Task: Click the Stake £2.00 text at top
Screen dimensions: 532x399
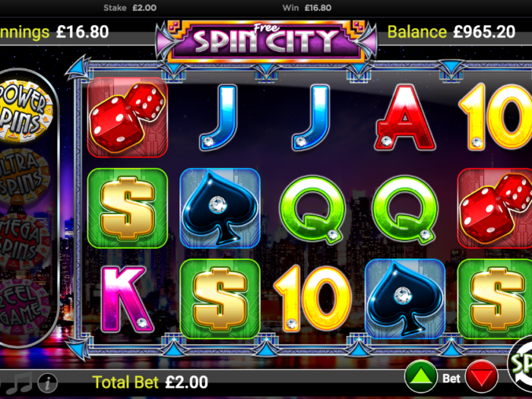Action: pos(130,8)
